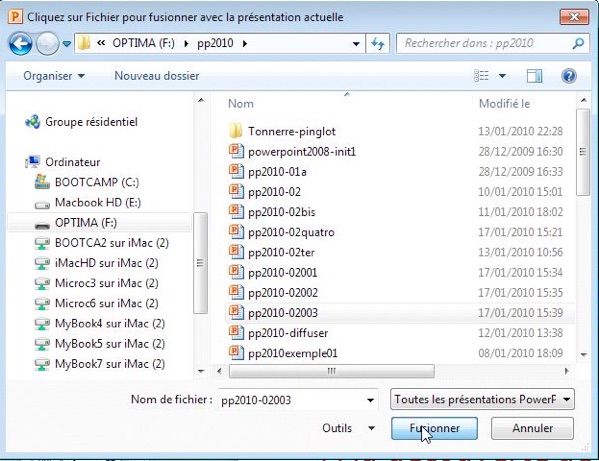Open the Outils menu

pos(348,428)
